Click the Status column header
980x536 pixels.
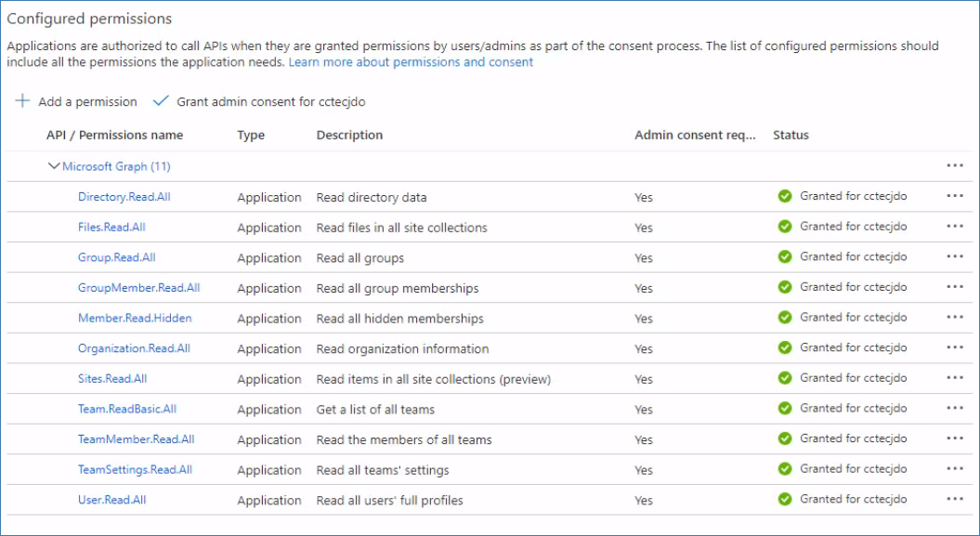(x=791, y=135)
